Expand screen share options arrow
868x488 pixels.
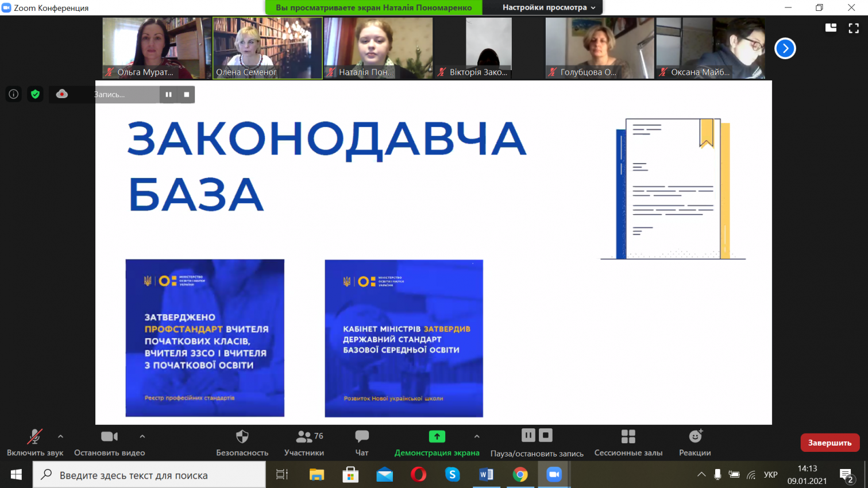click(477, 437)
